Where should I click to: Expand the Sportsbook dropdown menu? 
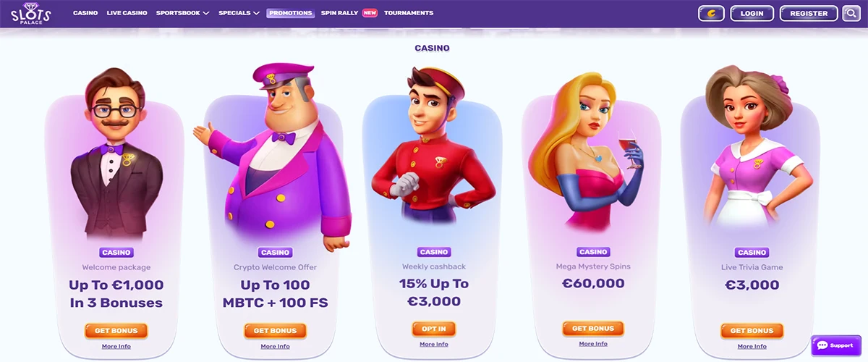(182, 13)
